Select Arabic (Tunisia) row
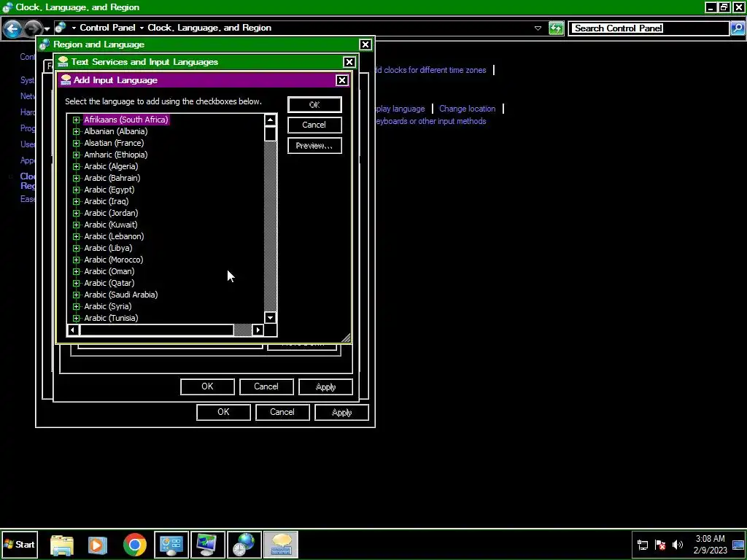This screenshot has width=747, height=560. (x=111, y=318)
